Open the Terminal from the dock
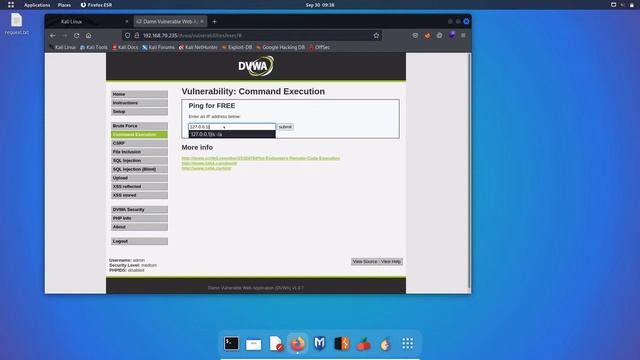Image resolution: width=640 pixels, height=360 pixels. [231, 343]
